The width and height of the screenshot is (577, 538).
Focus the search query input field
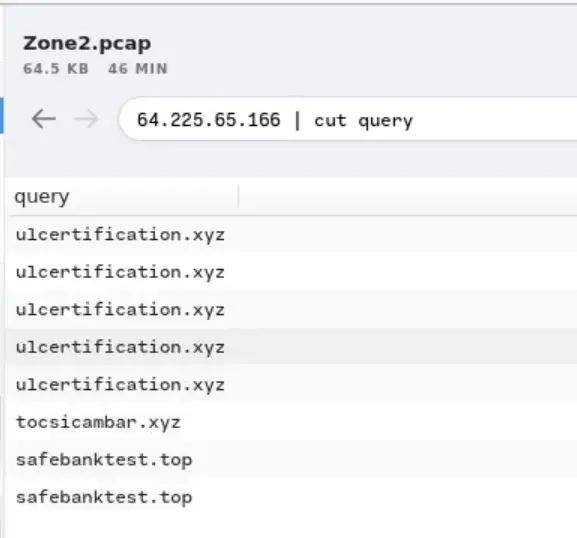(x=348, y=119)
